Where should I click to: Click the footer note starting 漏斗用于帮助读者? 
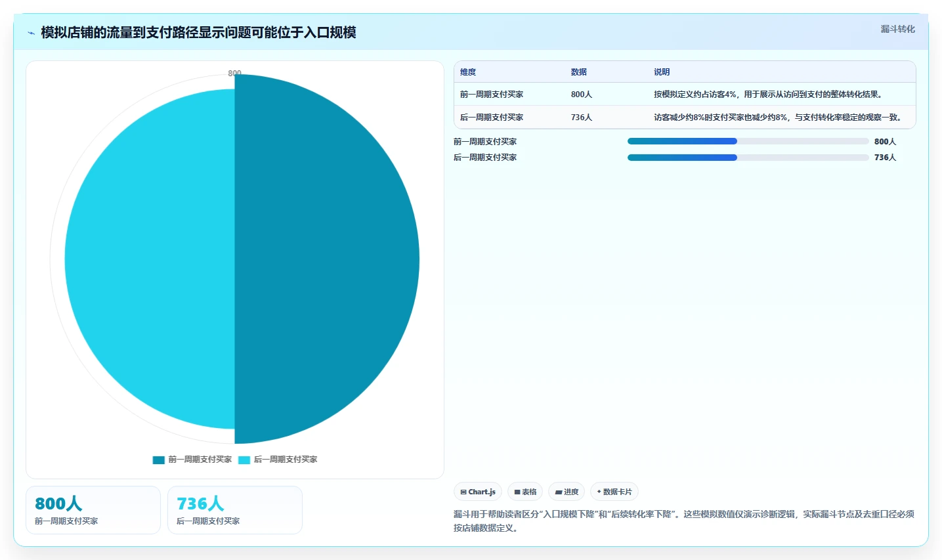pos(684,521)
